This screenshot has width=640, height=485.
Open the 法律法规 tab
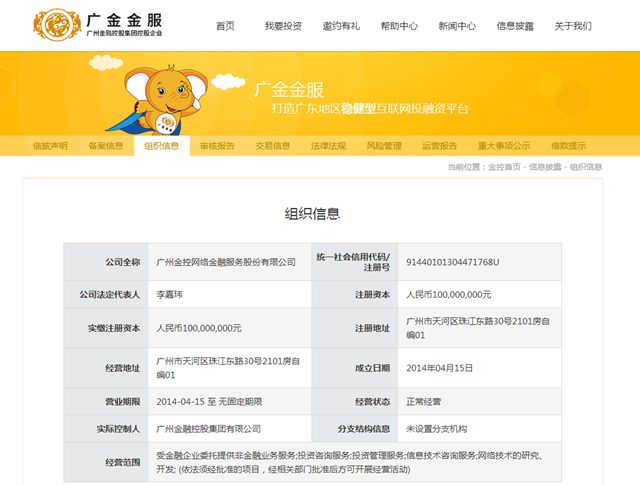click(x=328, y=146)
